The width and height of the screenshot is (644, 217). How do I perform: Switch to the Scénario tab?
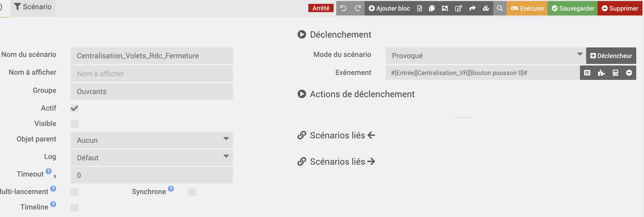pos(33,7)
